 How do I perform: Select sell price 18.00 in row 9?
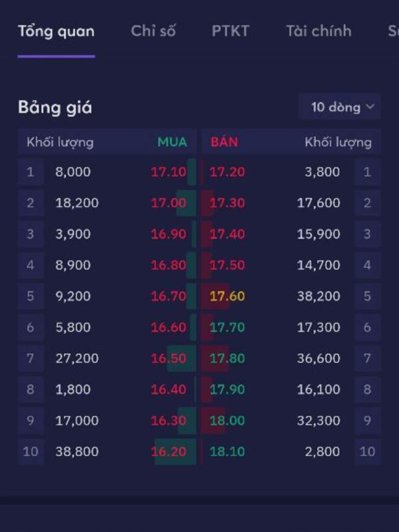(x=227, y=420)
